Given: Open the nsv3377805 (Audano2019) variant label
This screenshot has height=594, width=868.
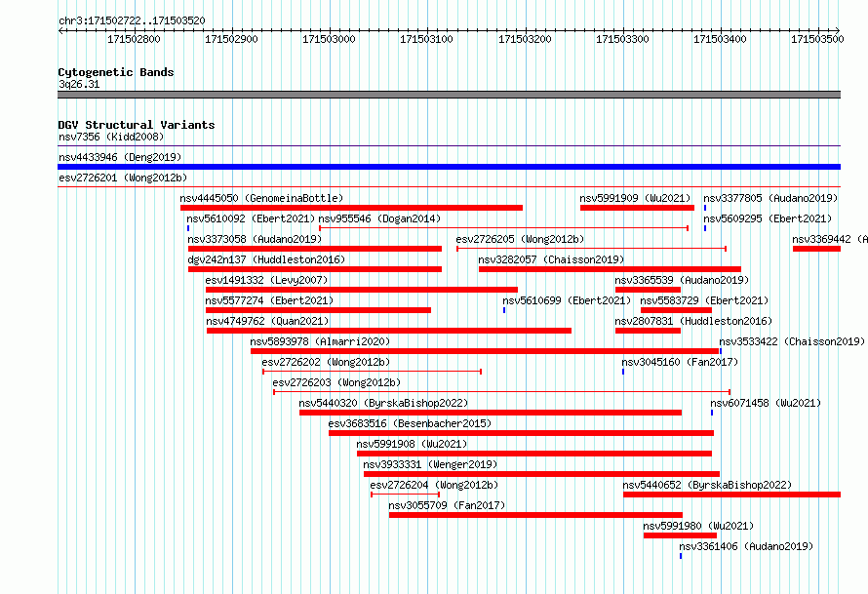Looking at the screenshot, I should [x=770, y=198].
